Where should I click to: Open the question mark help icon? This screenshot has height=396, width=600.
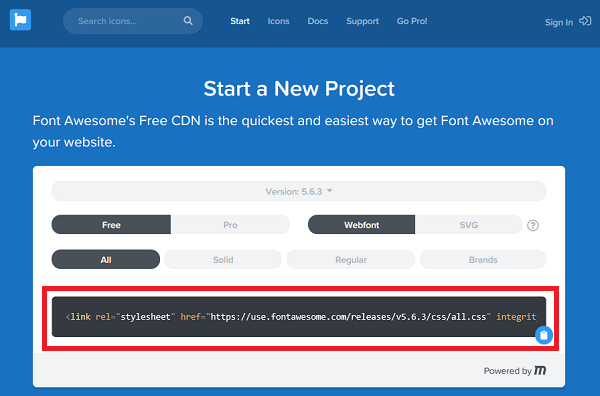click(533, 225)
